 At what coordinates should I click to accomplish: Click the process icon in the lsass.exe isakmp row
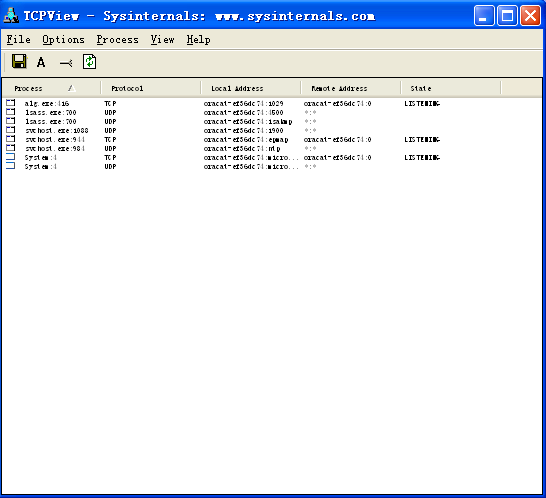tap(11, 121)
